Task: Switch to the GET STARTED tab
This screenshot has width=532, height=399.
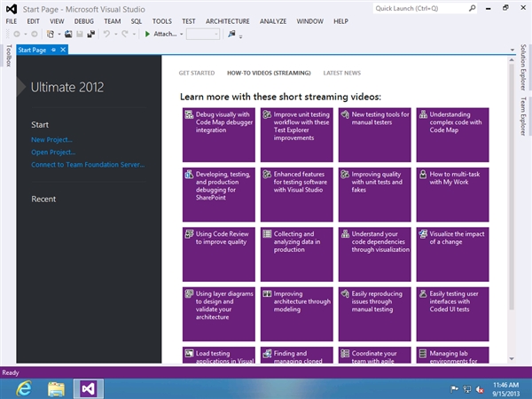Action: point(197,73)
